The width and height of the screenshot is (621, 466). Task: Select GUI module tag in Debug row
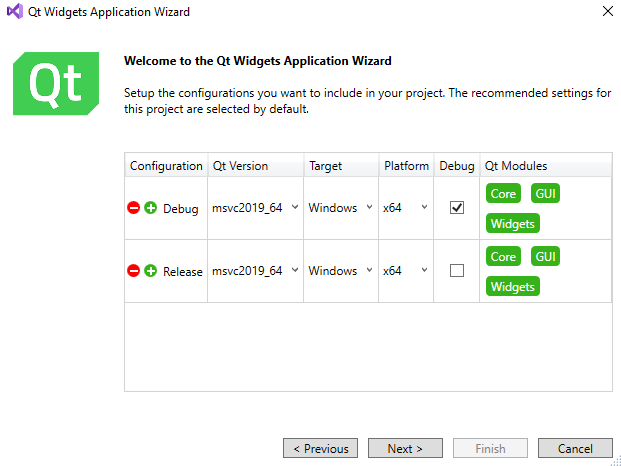(x=545, y=193)
